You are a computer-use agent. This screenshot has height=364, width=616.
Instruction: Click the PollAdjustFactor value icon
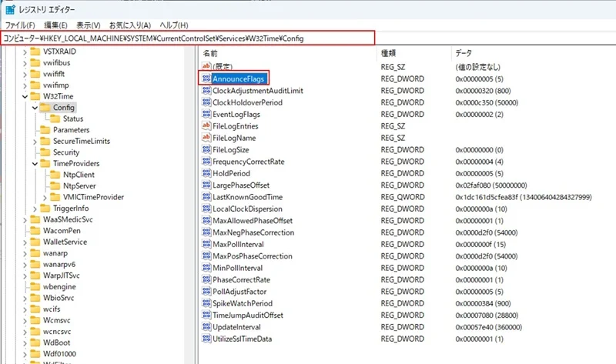pyautogui.click(x=206, y=291)
